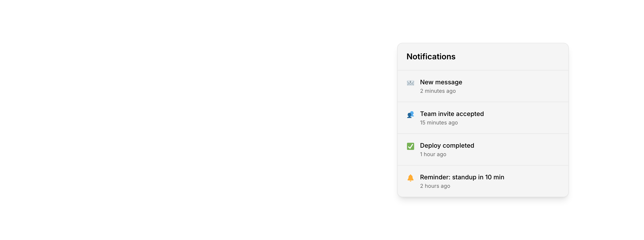Click the "15 minutes ago" timestamp
Image resolution: width=644 pixels, height=240 pixels.
[439, 123]
